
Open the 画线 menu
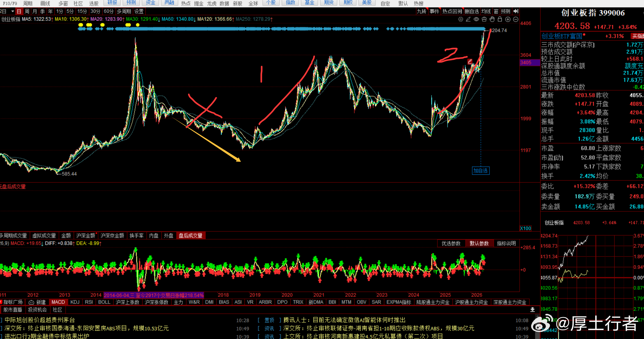45,3
